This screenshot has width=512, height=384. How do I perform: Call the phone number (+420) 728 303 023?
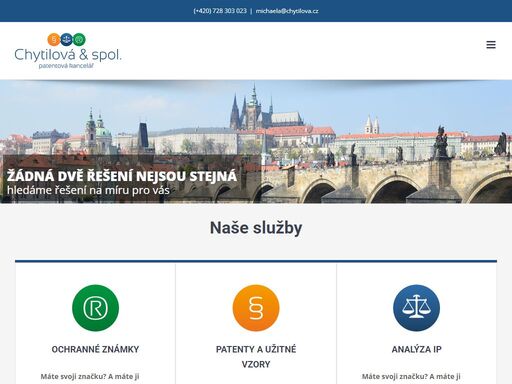(x=220, y=11)
